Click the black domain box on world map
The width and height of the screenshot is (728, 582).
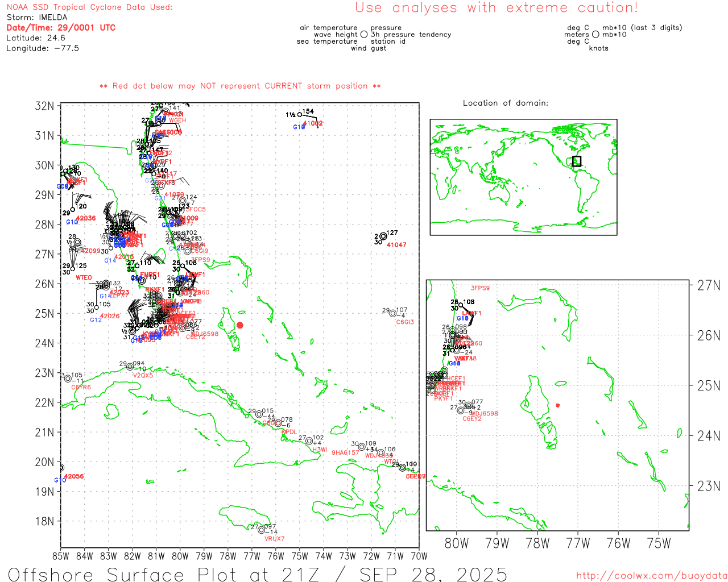point(576,161)
